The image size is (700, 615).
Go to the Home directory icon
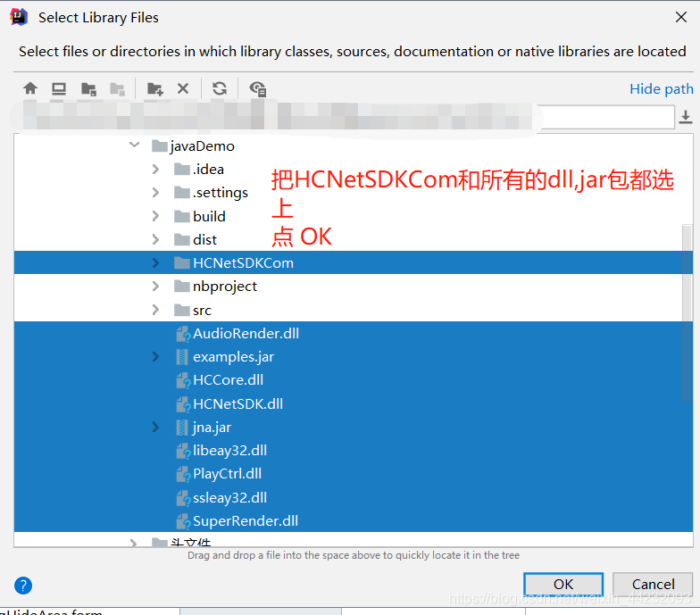30,88
